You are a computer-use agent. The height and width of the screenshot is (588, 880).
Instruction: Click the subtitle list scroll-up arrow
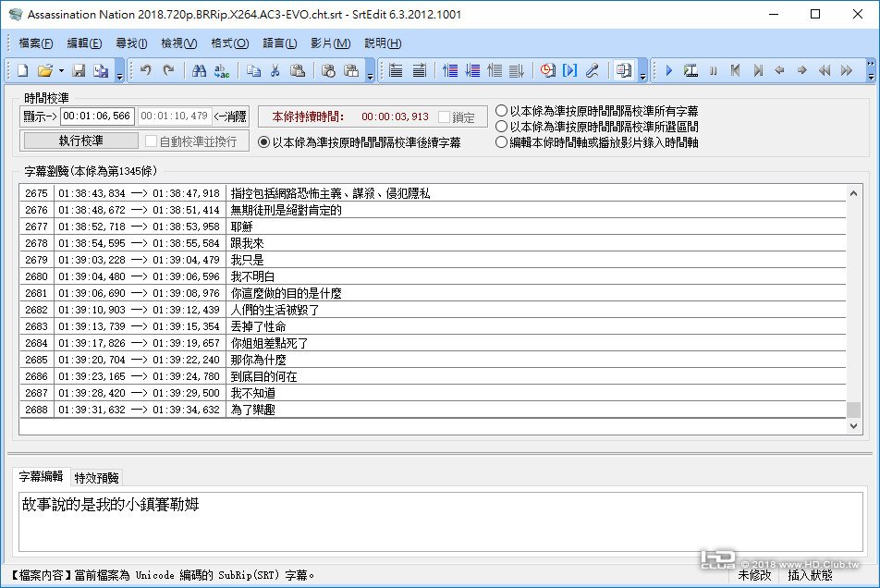(x=853, y=193)
